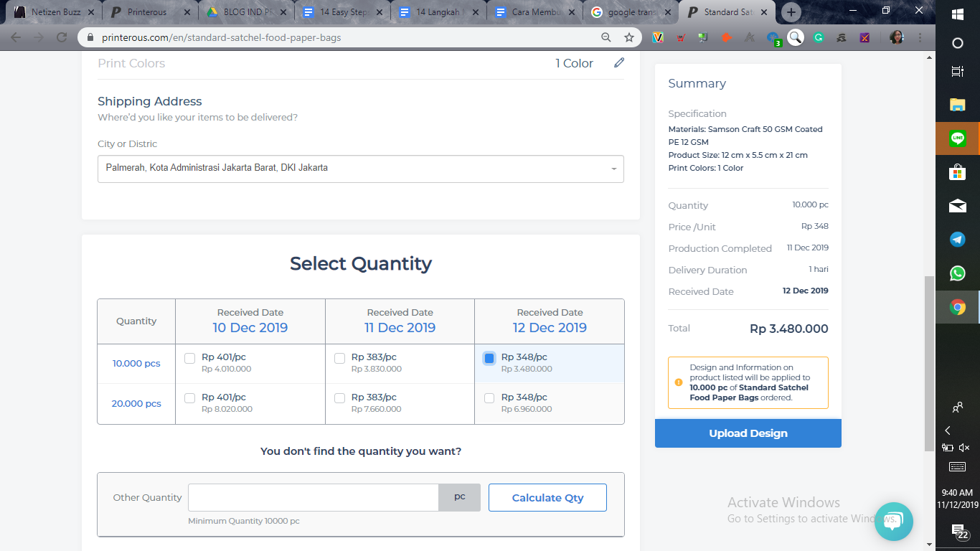Switch to the 14 Easy Steps document tab
980x551 pixels.
coord(343,12)
